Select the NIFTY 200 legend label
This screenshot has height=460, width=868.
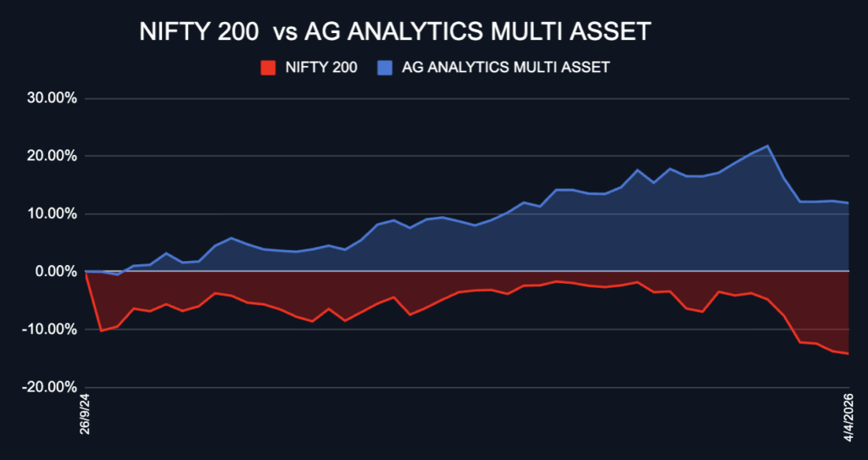320,68
